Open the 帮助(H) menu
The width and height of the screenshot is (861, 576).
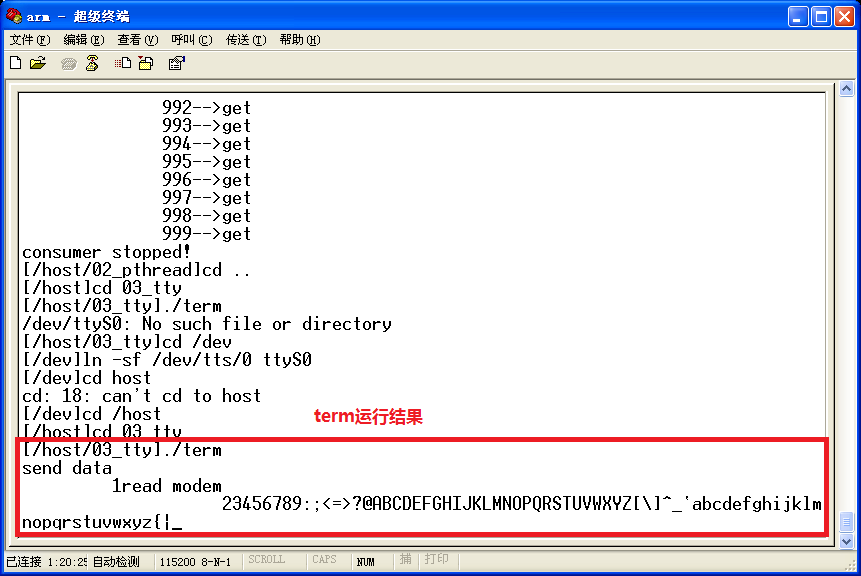[x=300, y=40]
